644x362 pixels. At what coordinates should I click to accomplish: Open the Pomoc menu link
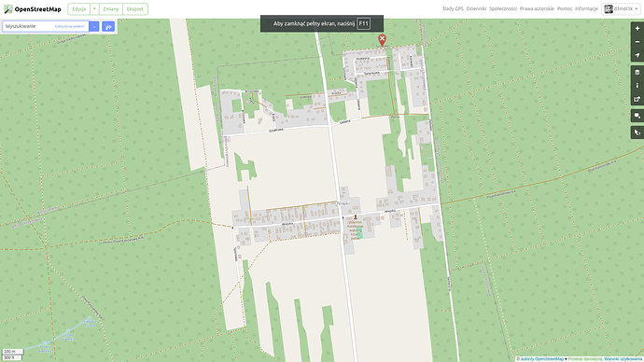tap(565, 8)
